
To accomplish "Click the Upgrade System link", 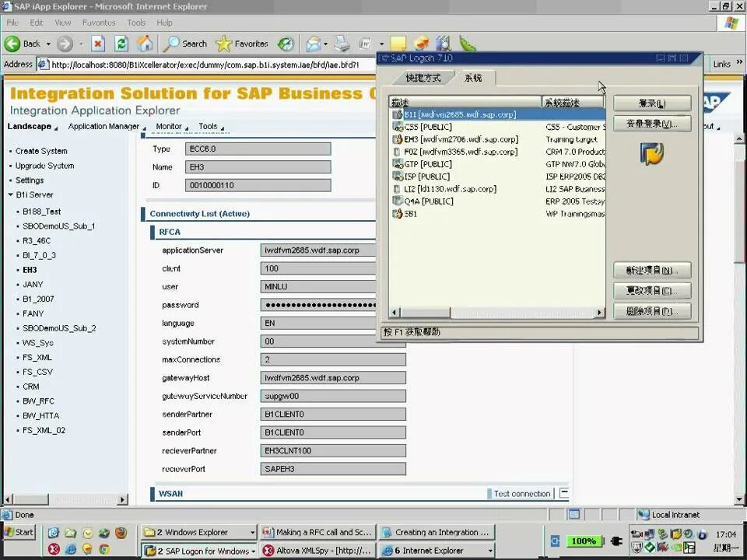I will 44,166.
